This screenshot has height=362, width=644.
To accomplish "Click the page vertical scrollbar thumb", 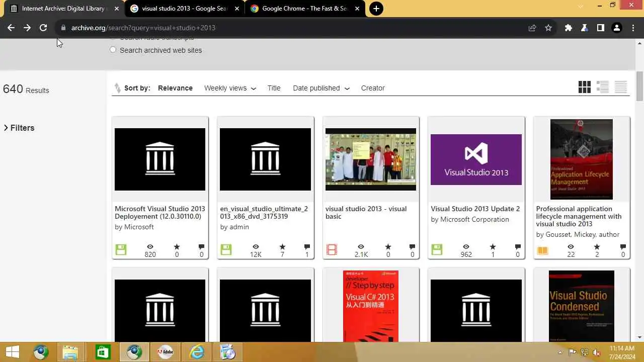I will [639, 86].
